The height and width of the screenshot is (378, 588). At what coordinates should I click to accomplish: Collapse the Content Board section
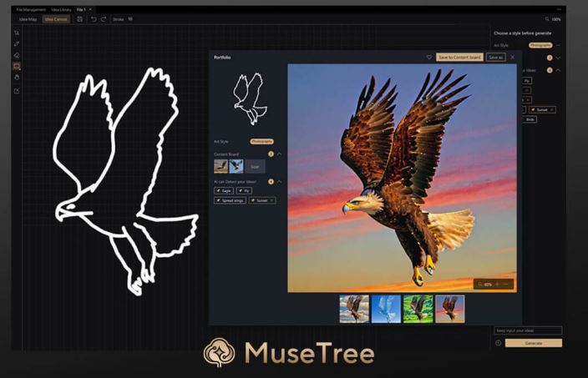coord(280,154)
